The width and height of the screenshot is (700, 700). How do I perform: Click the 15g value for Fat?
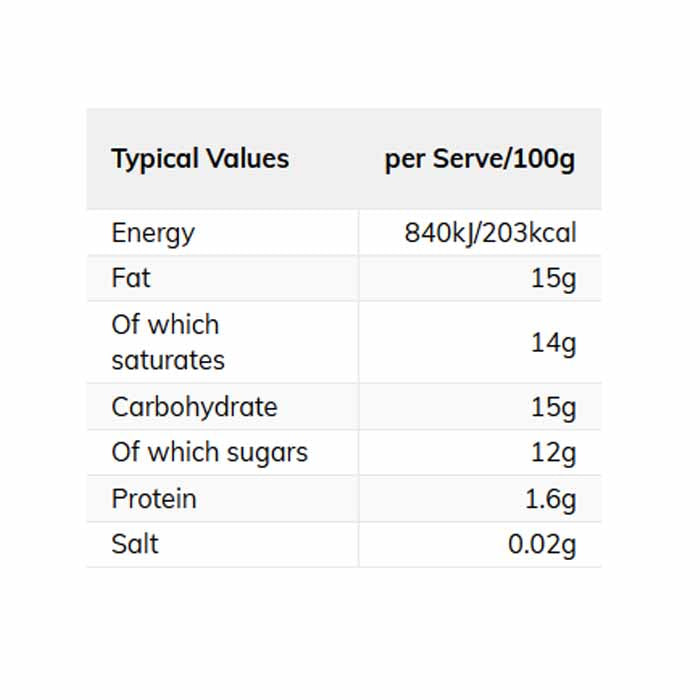(553, 278)
